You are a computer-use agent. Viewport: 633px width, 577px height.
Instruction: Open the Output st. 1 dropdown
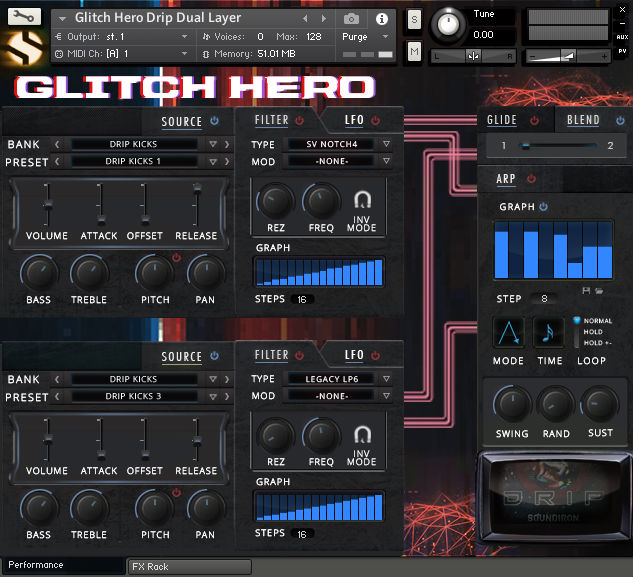click(x=184, y=36)
